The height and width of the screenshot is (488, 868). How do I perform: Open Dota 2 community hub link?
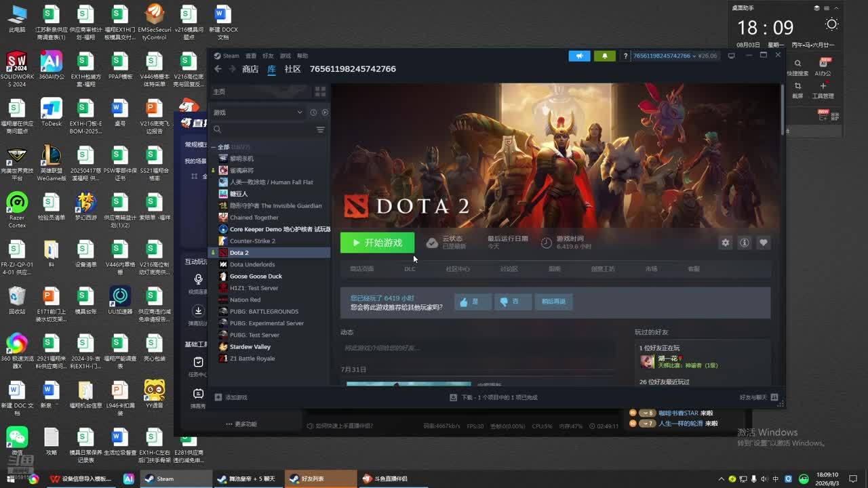(x=458, y=269)
